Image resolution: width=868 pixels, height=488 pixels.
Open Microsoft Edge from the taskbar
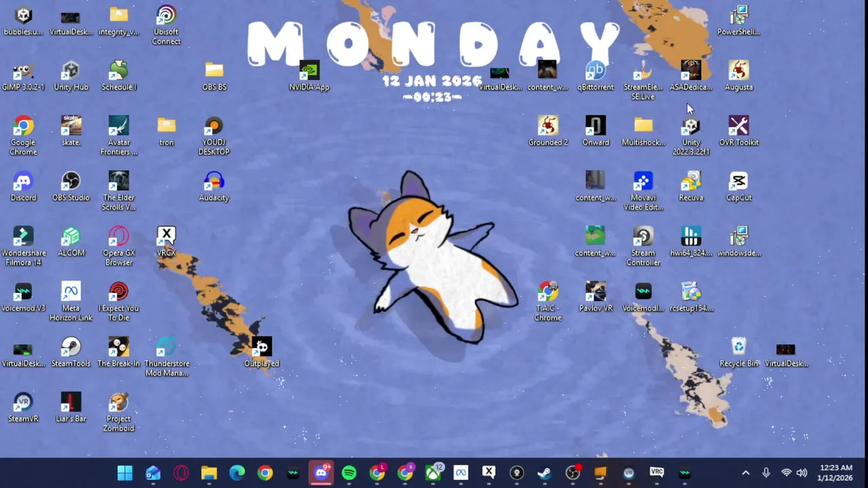(x=237, y=473)
